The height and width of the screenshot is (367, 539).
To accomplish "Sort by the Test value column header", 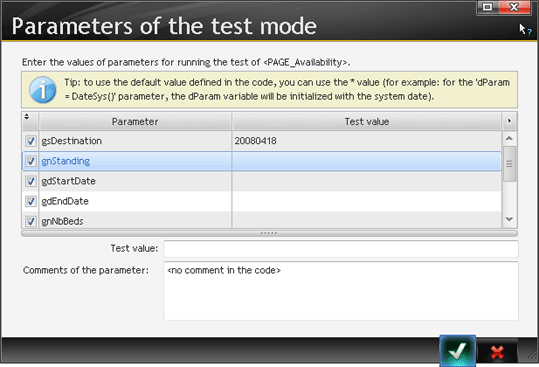I will pyautogui.click(x=367, y=122).
